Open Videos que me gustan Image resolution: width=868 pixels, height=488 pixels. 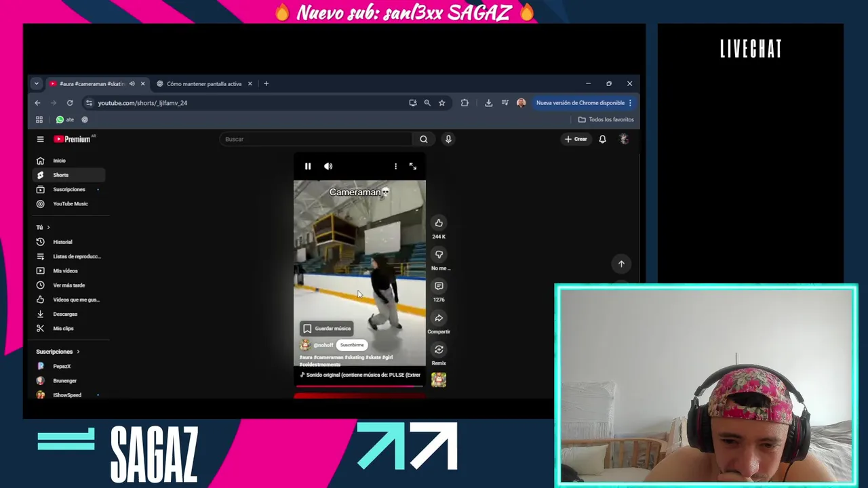pyautogui.click(x=68, y=300)
